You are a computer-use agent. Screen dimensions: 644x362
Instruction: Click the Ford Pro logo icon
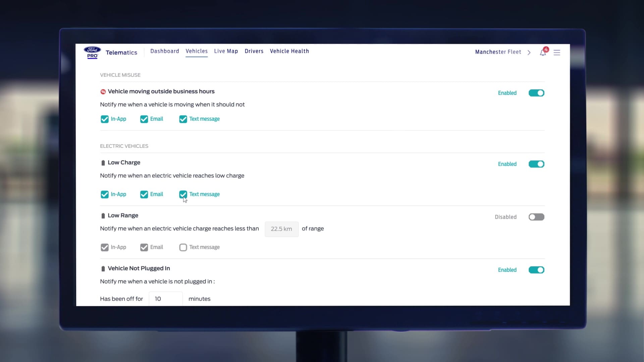92,52
